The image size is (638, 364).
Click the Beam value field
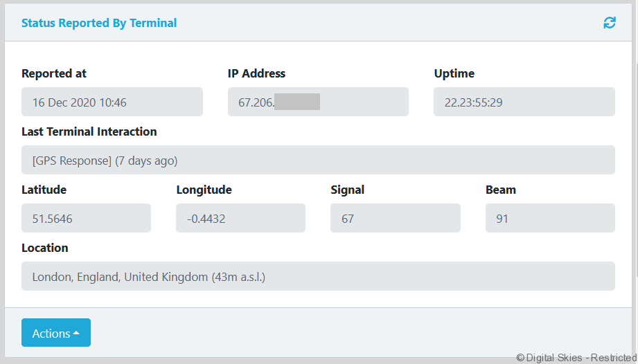pyautogui.click(x=550, y=218)
